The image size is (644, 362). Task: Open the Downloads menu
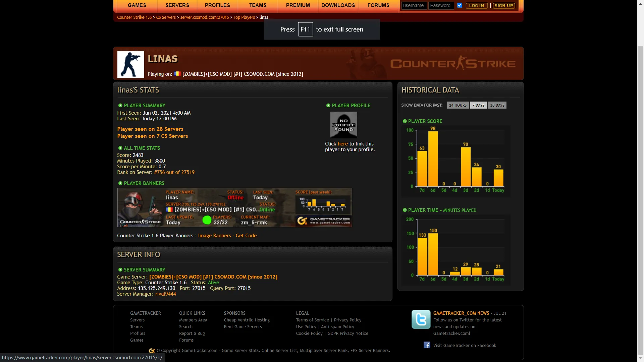(338, 5)
